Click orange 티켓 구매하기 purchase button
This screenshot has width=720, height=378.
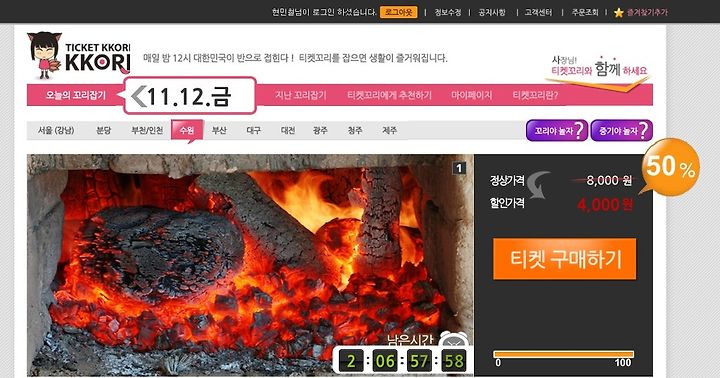(565, 259)
